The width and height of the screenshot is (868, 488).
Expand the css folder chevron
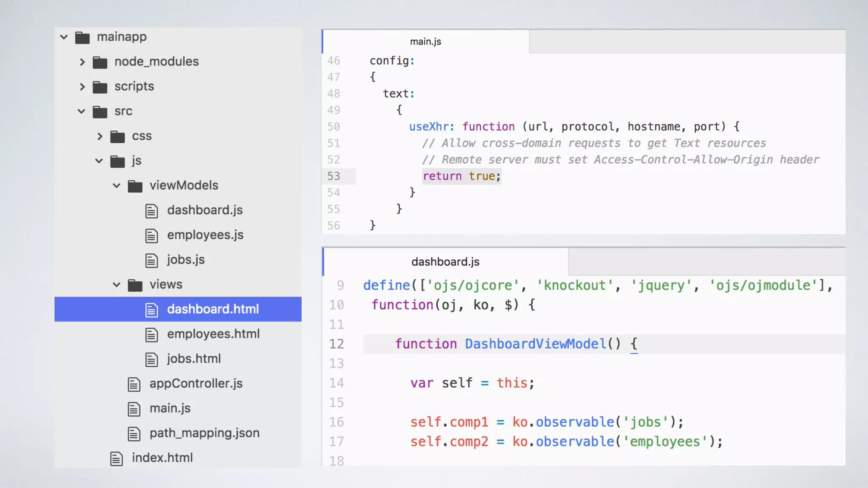100,136
